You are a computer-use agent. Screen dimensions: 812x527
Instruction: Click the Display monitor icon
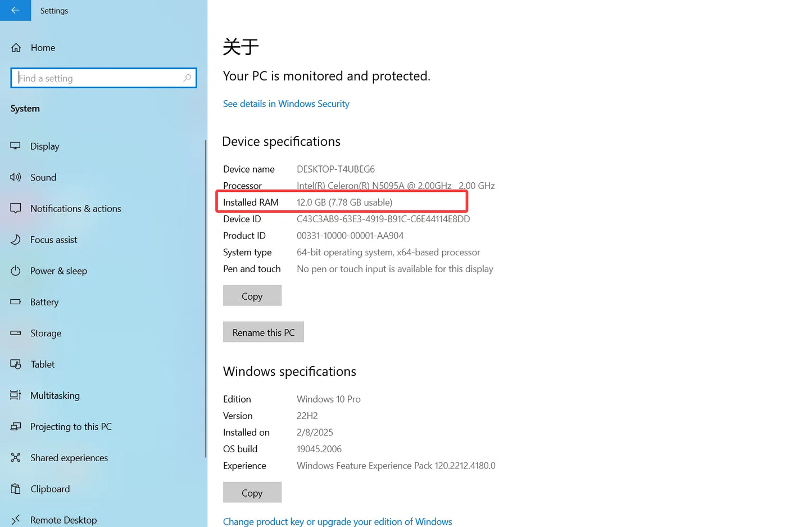coord(16,146)
